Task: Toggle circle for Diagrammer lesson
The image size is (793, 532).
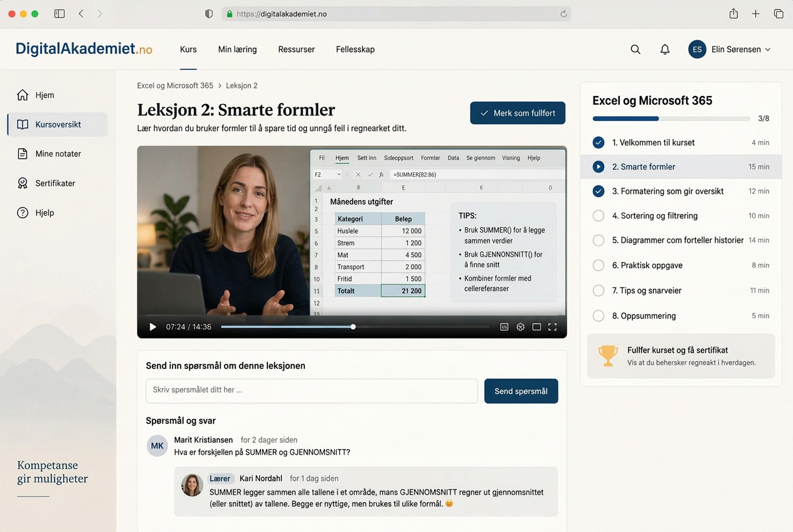Action: pos(599,240)
